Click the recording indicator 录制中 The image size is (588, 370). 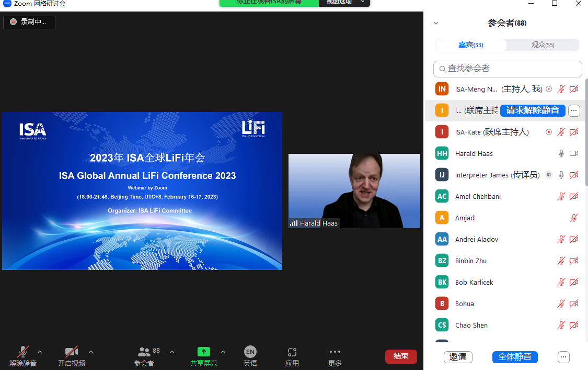pyautogui.click(x=29, y=22)
